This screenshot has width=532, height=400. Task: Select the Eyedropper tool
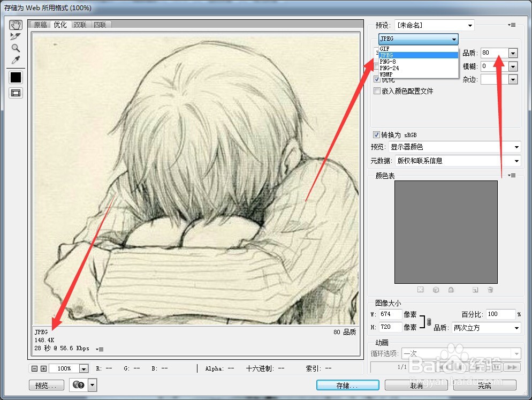[16, 60]
